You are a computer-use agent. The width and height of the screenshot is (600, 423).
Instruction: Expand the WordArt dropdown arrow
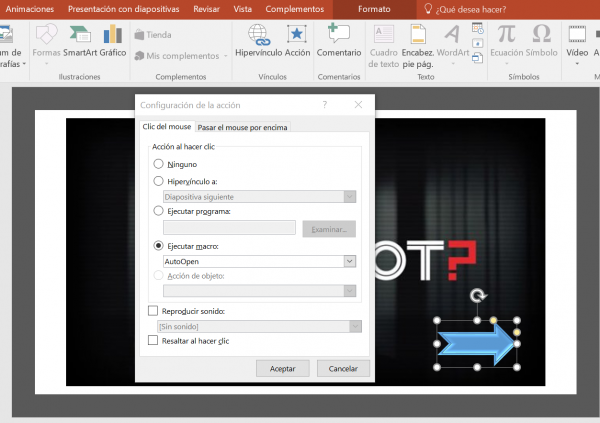click(x=453, y=64)
